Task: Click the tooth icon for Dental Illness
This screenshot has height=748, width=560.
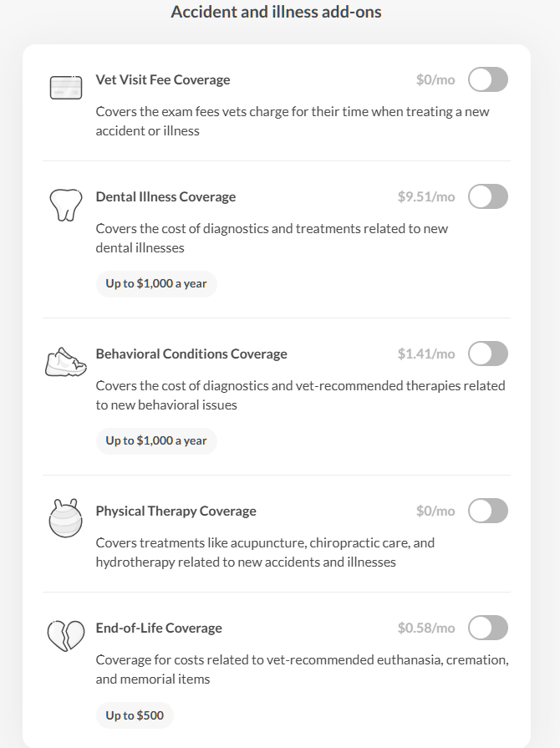Action: coord(66,205)
